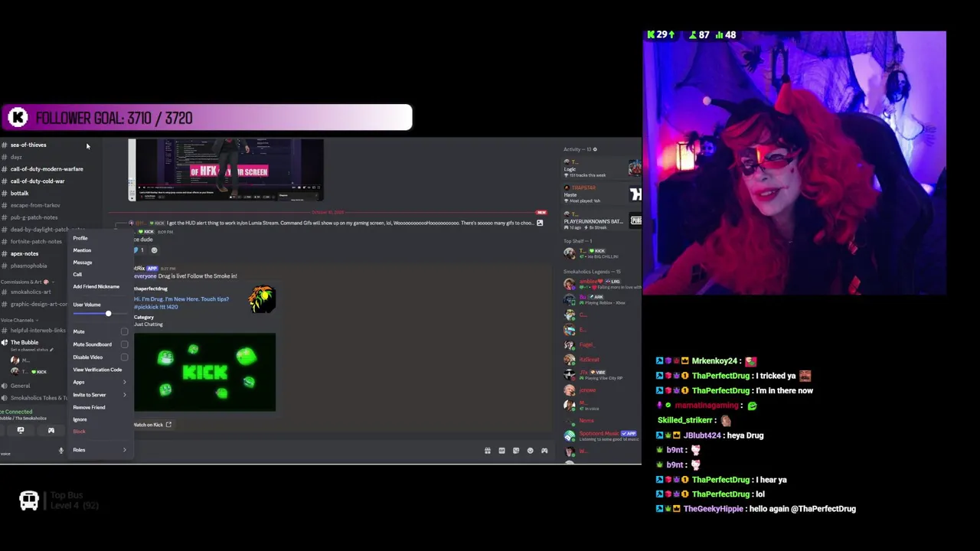Open the dayz text channel
The image size is (980, 551).
click(x=16, y=157)
